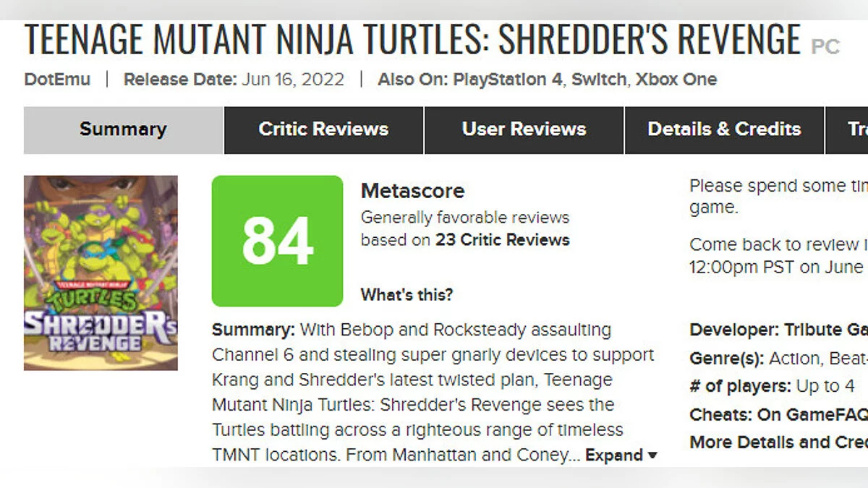868x488 pixels.
Task: Open the game cover art thumbnail
Action: (101, 273)
